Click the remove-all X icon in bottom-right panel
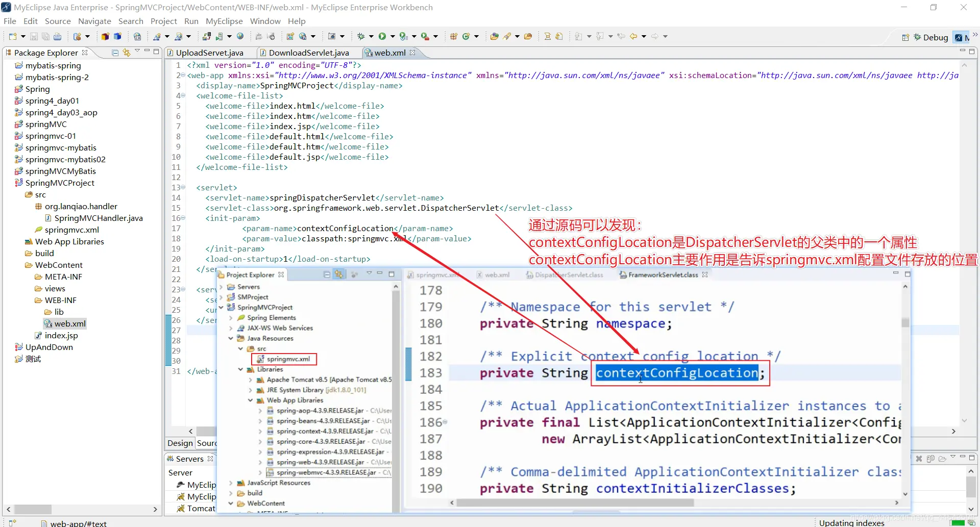The image size is (980, 527). 919,459
